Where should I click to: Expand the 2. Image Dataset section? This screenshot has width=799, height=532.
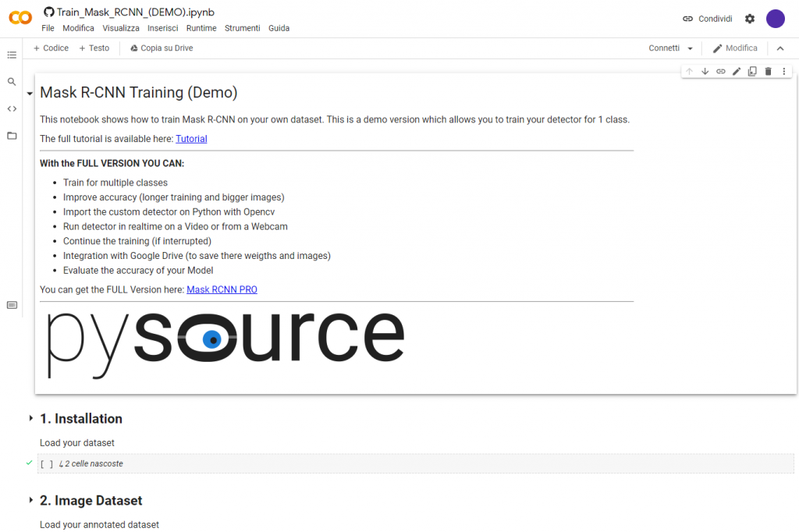(30, 500)
